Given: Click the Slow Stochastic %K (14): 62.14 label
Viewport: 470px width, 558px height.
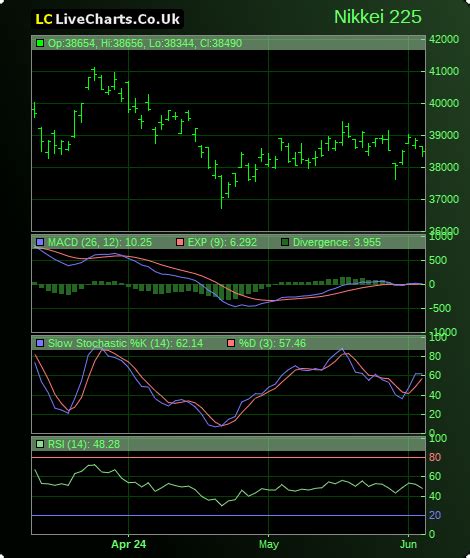Looking at the screenshot, I should point(126,343).
